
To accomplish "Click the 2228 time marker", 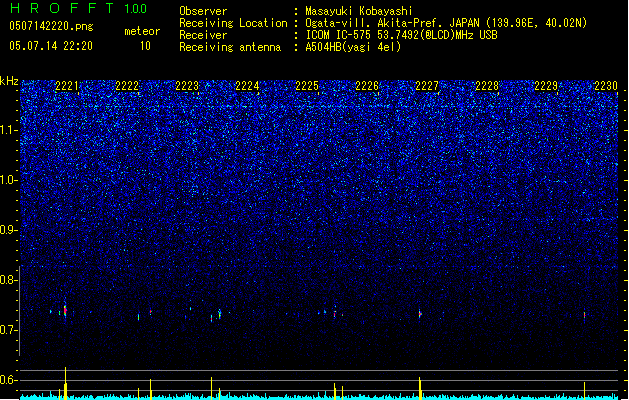I will 487,86.
